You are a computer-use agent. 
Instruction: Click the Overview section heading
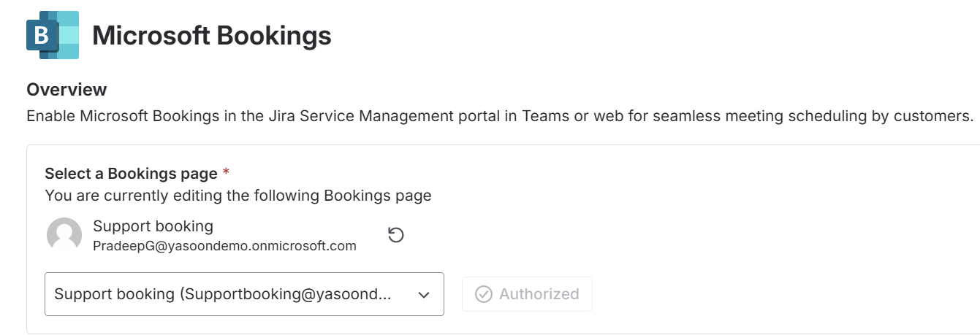tap(67, 90)
